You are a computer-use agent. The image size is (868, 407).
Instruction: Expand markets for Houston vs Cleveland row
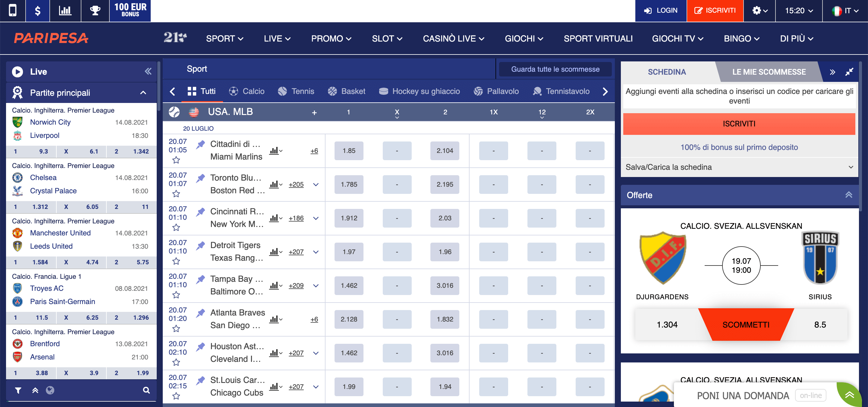click(x=315, y=353)
